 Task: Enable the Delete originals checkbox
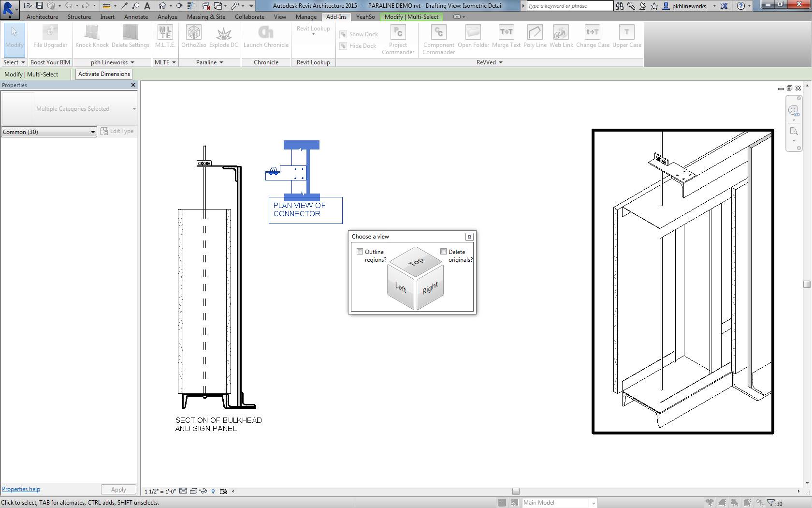pyautogui.click(x=443, y=252)
